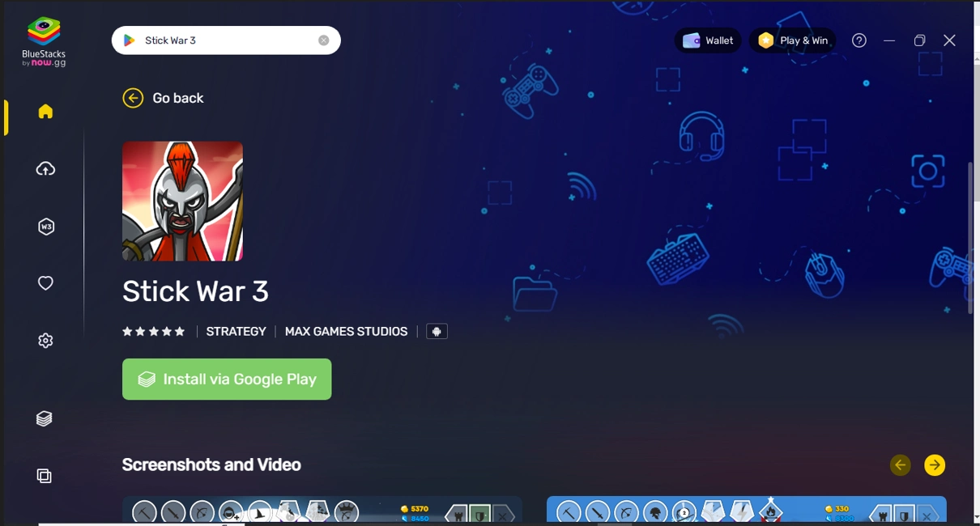Click Install via Google Play button
Image resolution: width=980 pixels, height=526 pixels.
227,380
